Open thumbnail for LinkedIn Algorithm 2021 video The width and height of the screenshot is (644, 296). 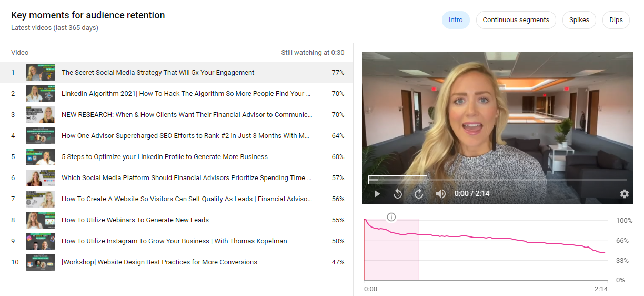click(41, 94)
